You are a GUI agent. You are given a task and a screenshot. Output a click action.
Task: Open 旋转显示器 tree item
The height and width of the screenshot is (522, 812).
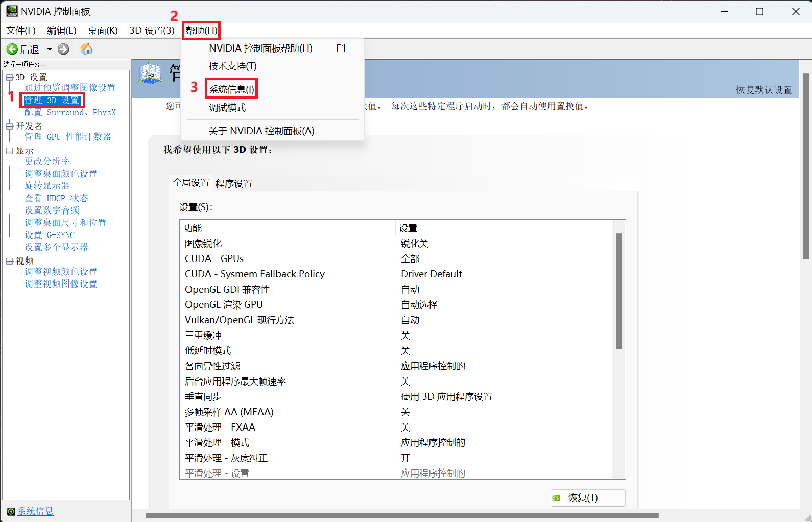pyautogui.click(x=47, y=186)
